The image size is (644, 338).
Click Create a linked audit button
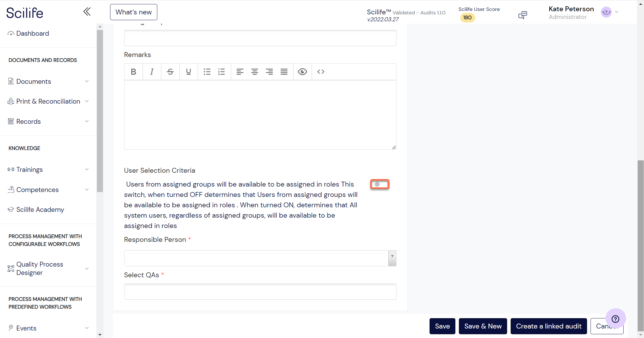[x=549, y=326]
